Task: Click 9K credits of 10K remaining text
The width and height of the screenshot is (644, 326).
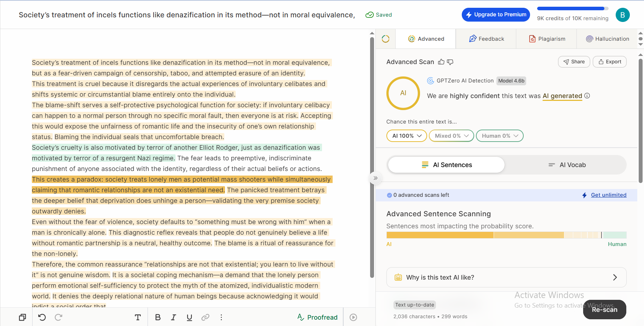Action: (573, 18)
